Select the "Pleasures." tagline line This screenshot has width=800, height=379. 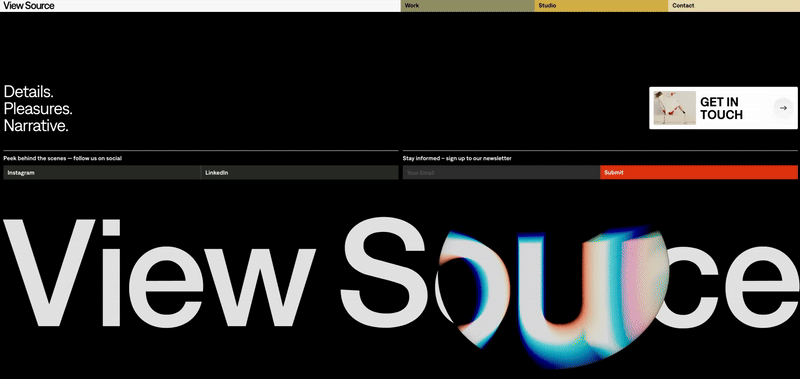[38, 109]
